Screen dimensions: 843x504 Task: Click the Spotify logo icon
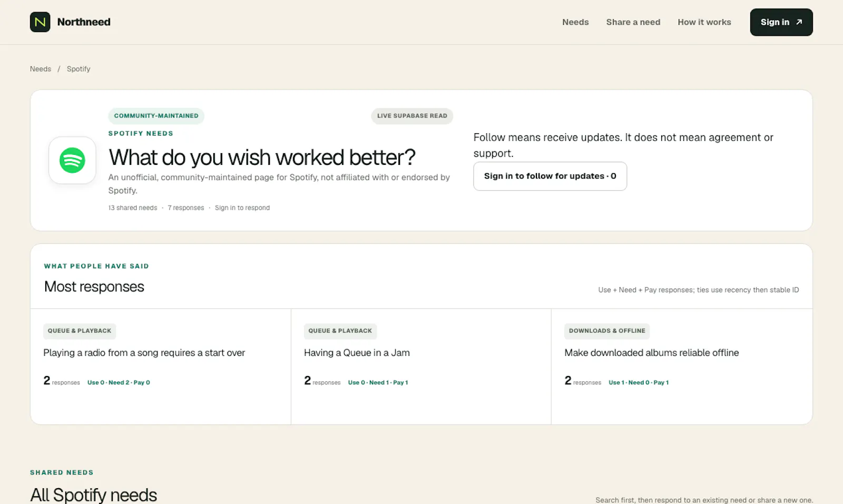point(72,160)
